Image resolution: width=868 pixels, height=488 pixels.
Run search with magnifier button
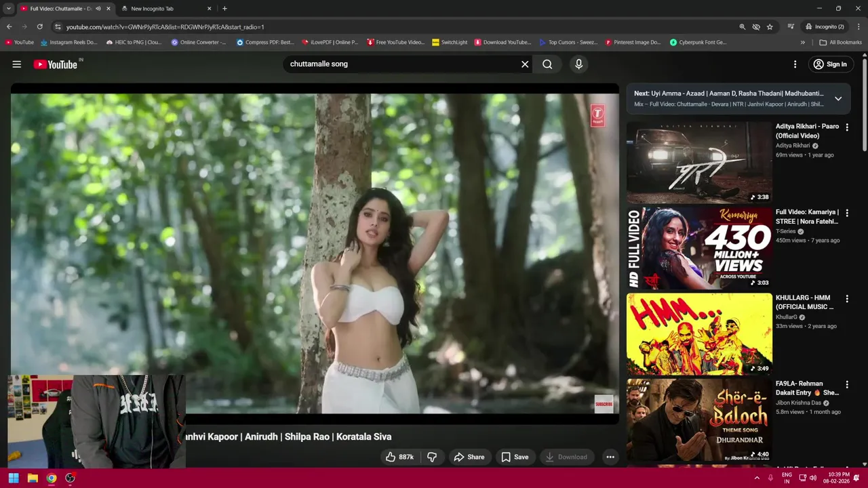(547, 64)
